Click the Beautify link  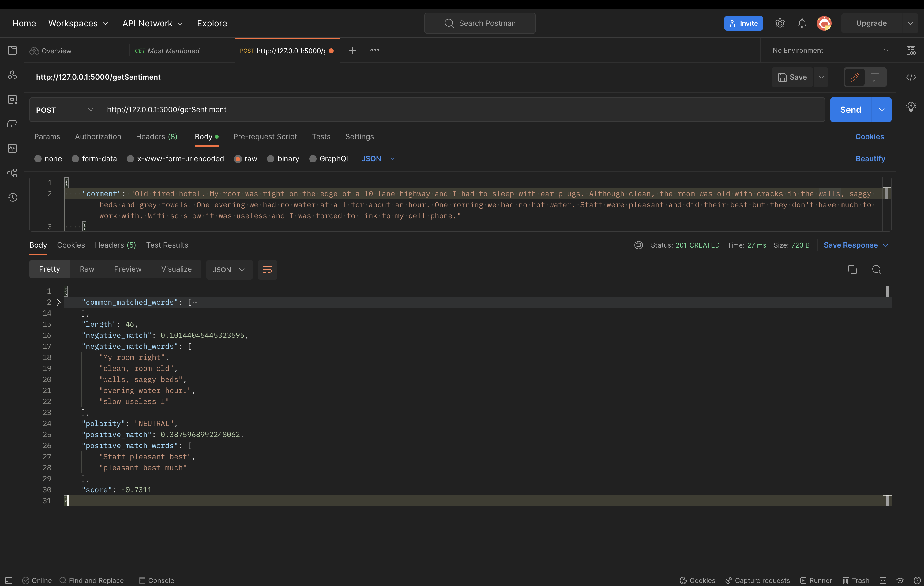point(870,158)
